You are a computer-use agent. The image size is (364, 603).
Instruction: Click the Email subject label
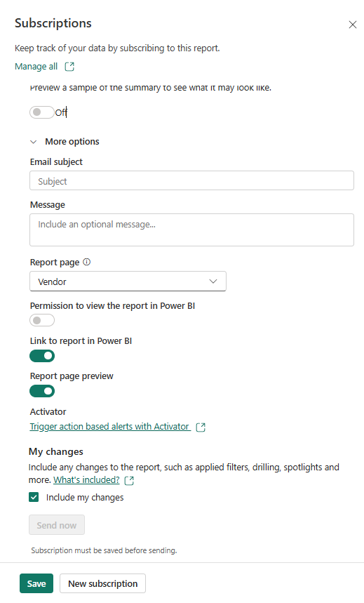[56, 162]
